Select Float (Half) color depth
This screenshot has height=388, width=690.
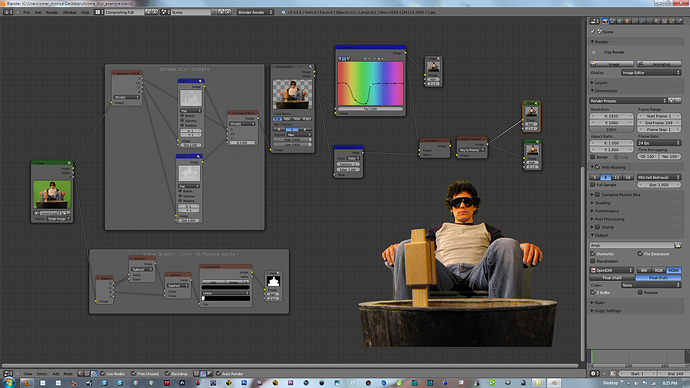[x=612, y=278]
